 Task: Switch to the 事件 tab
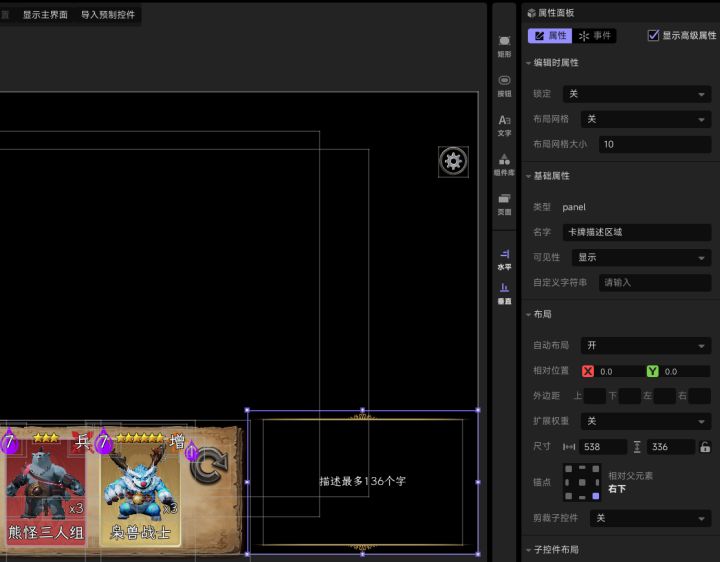tap(595, 36)
